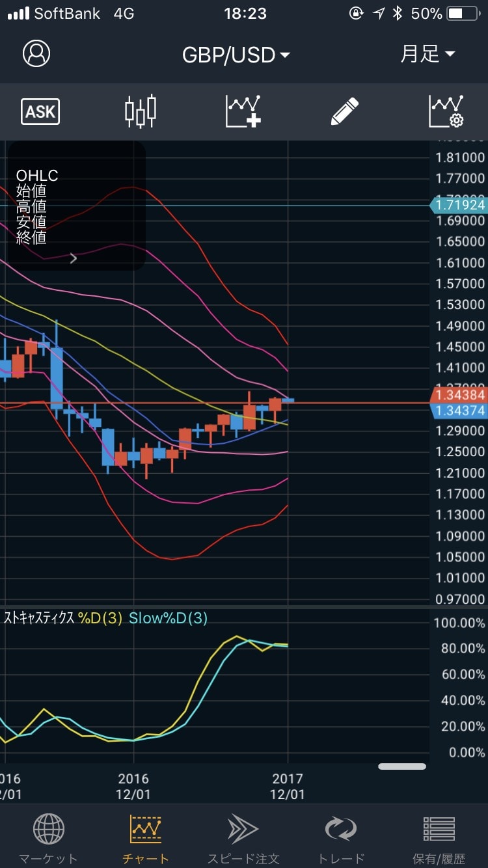The image size is (488, 868).
Task: Open the account profile icon
Action: coord(36,54)
